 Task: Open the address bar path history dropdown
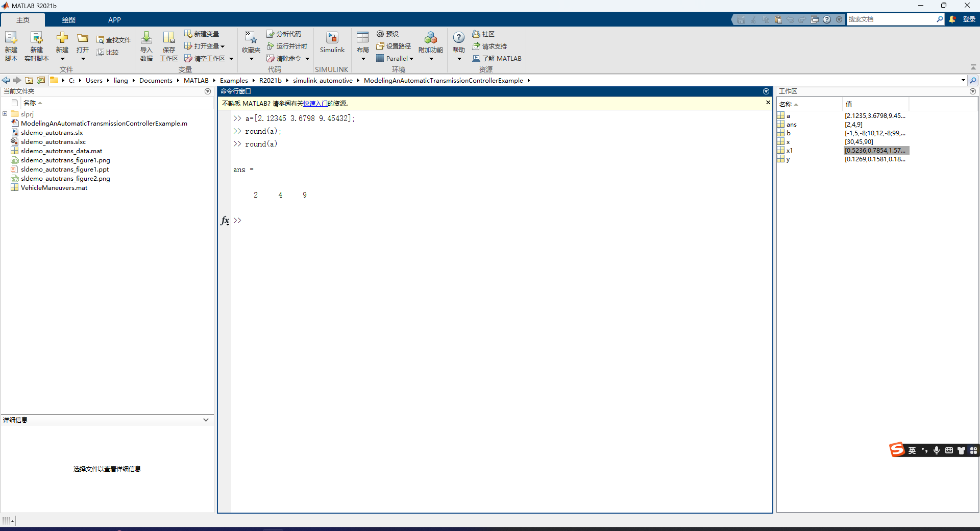click(x=963, y=80)
